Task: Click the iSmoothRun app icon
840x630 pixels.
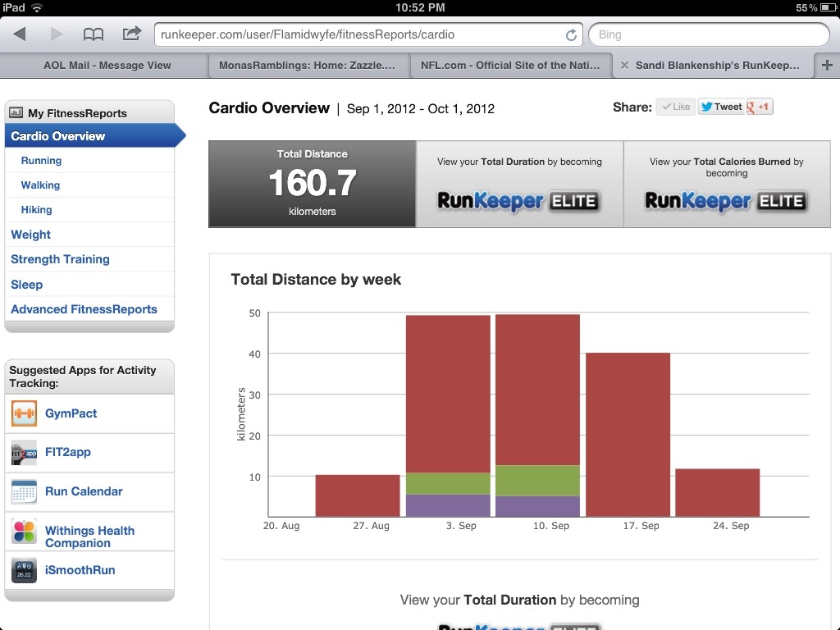Action: coord(24,570)
